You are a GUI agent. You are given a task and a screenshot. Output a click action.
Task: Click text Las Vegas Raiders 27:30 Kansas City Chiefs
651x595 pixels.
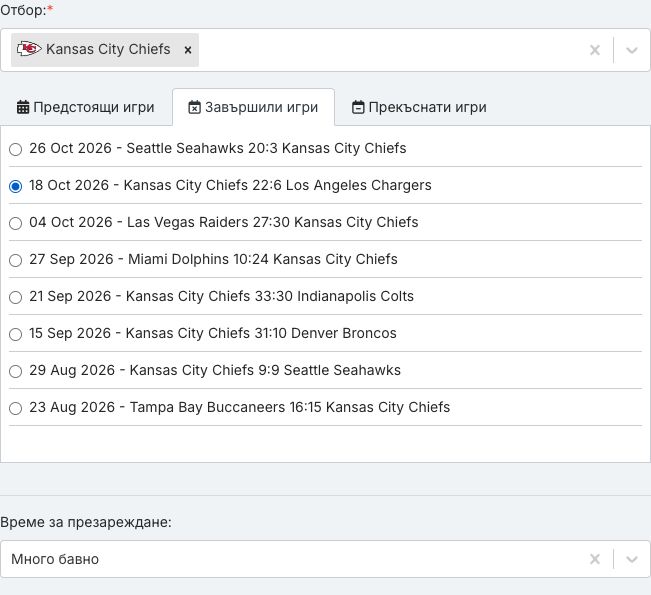click(x=272, y=222)
